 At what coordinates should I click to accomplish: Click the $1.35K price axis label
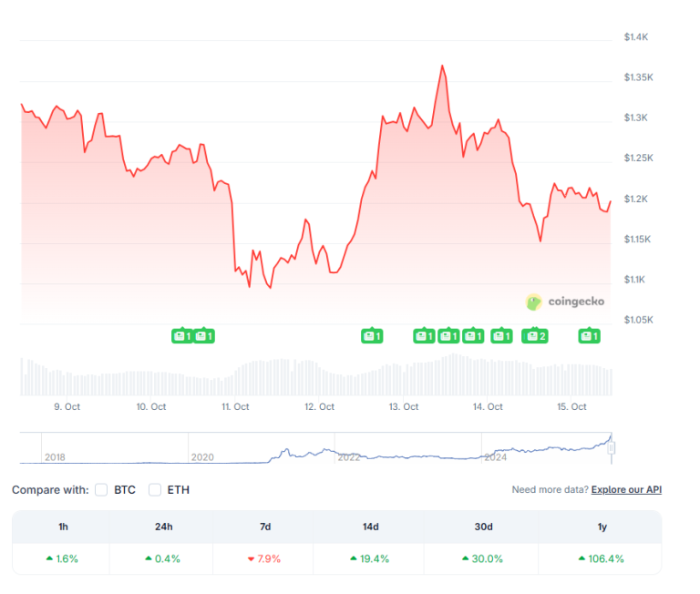638,77
